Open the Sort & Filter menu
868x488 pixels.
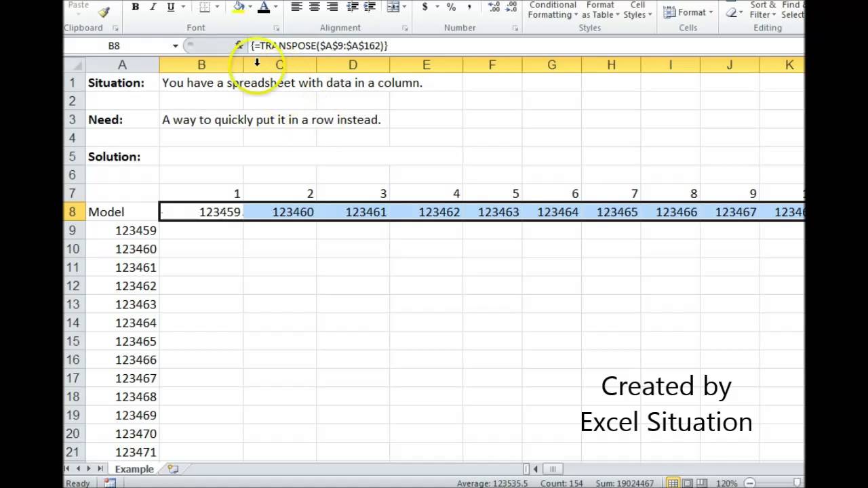(763, 9)
